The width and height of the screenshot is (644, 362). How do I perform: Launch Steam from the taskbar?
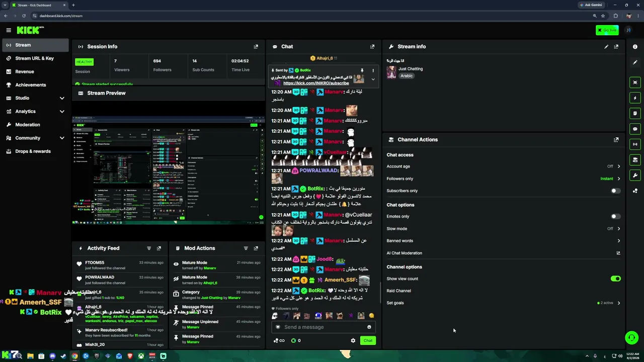coord(63,356)
